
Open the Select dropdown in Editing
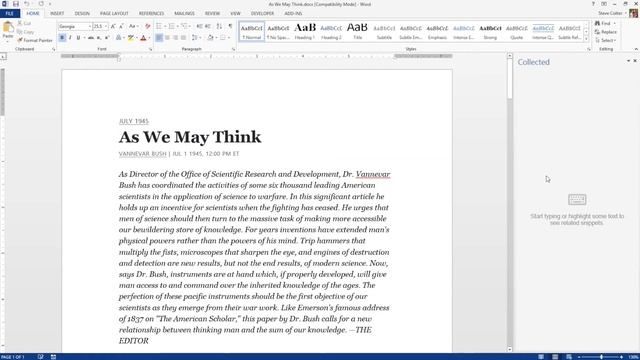click(606, 40)
